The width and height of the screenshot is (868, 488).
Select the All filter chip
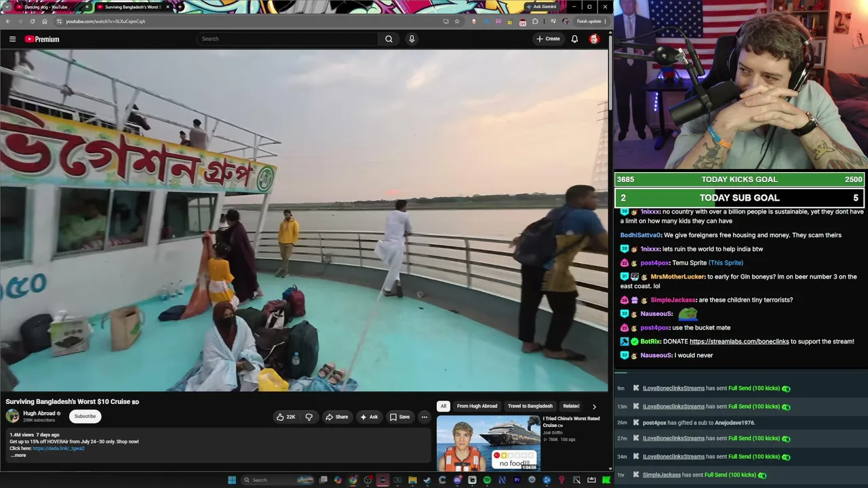click(x=443, y=406)
